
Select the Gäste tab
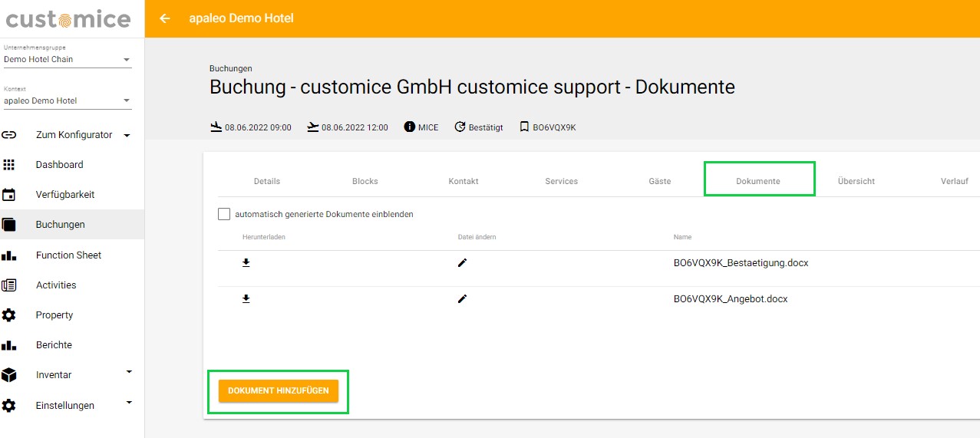click(660, 181)
